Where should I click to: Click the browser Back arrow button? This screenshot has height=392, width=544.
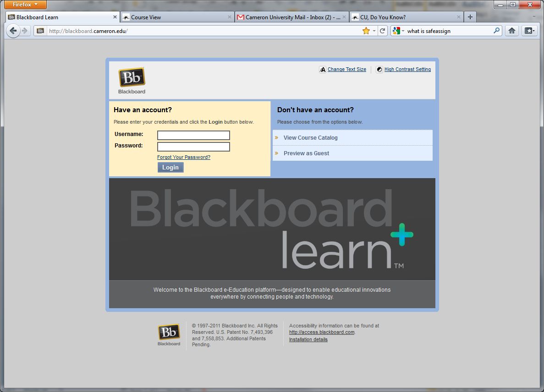(x=13, y=31)
